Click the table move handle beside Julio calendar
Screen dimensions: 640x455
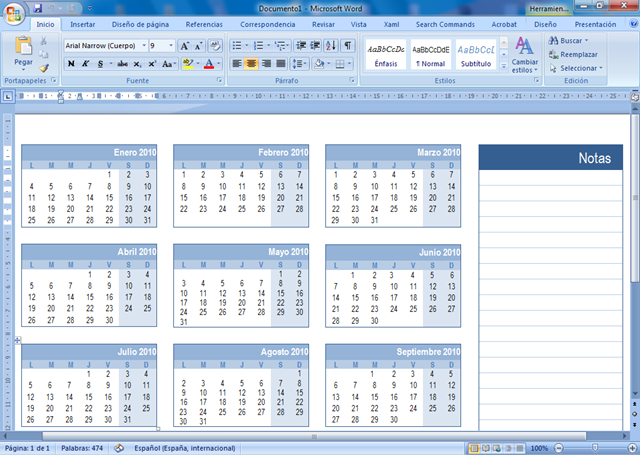[18, 340]
